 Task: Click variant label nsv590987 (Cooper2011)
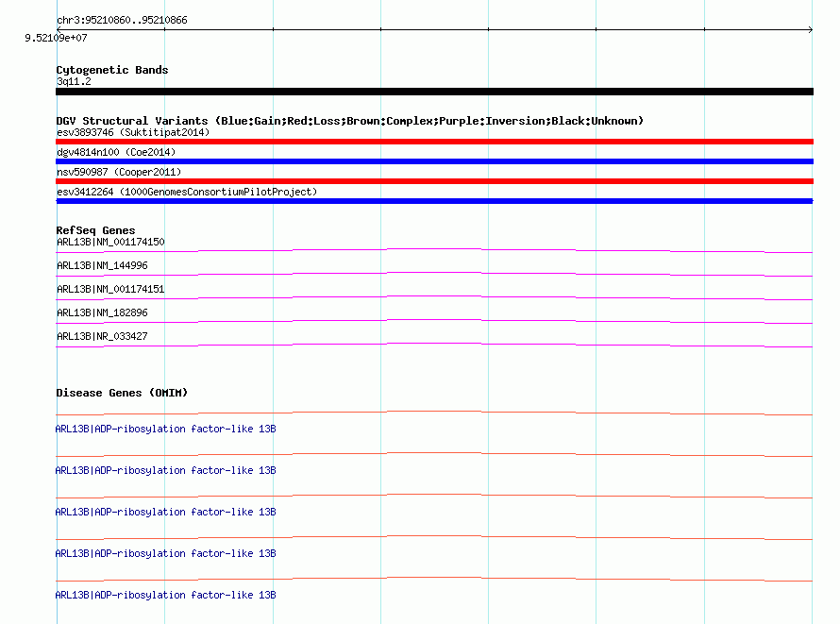point(119,172)
